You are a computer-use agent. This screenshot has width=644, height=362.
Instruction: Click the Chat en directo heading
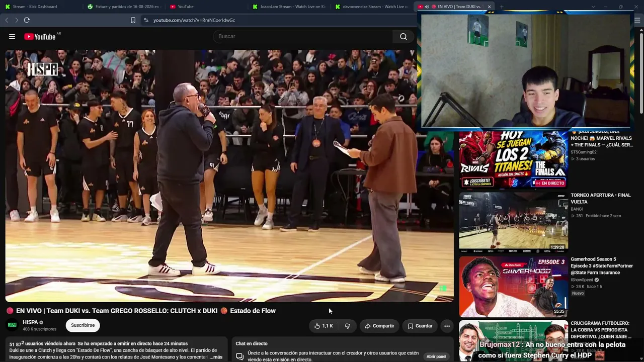click(x=252, y=343)
